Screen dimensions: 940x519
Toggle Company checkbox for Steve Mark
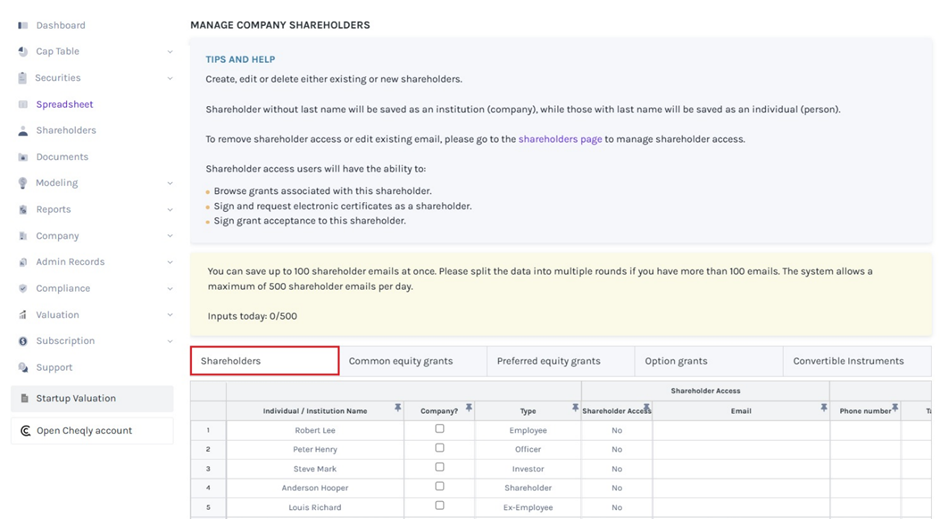point(439,467)
